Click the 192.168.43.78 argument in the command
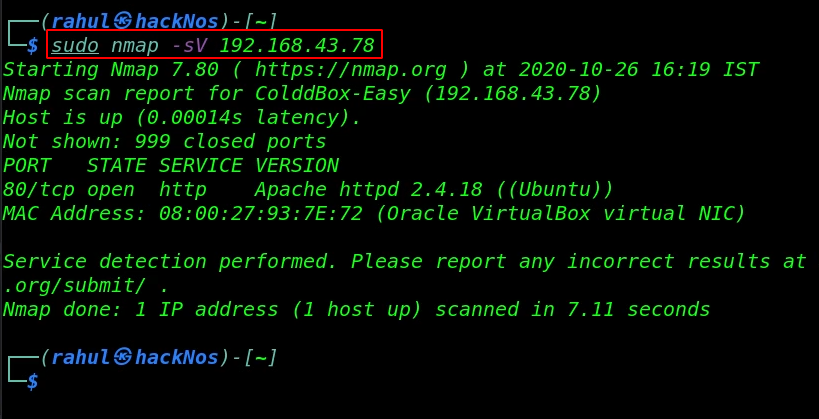 tap(297, 46)
